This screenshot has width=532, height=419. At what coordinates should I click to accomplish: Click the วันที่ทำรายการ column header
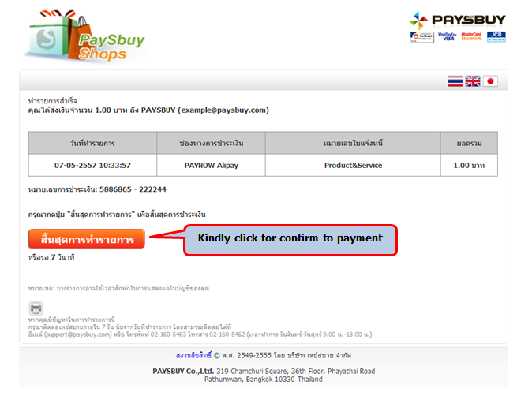pyautogui.click(x=92, y=143)
